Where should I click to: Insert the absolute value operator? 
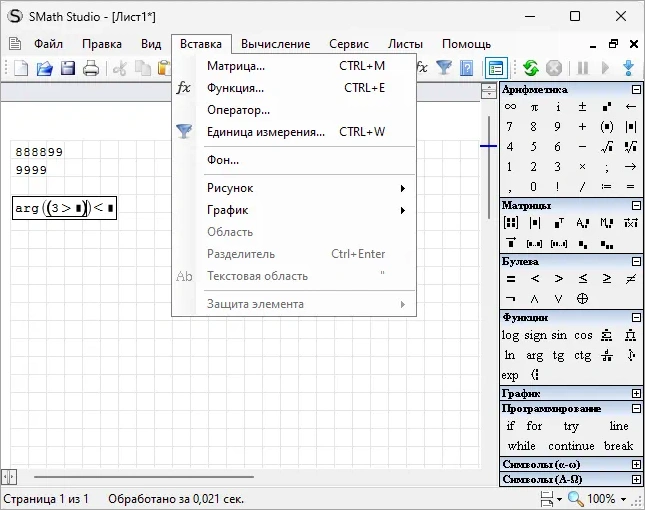pyautogui.click(x=630, y=127)
